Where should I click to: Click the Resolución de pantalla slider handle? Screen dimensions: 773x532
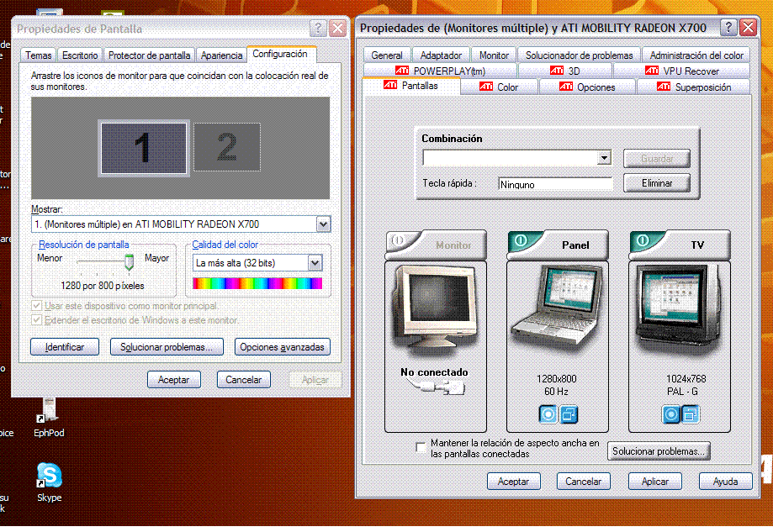point(130,262)
